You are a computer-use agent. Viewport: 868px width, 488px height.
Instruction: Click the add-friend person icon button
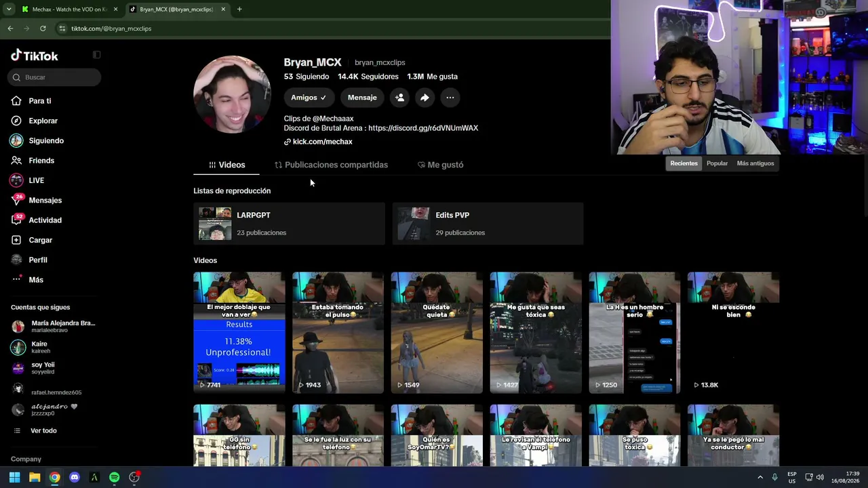tap(399, 98)
